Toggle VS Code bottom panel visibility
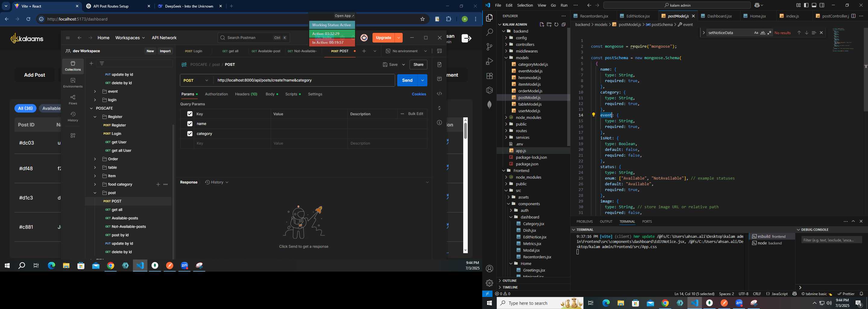Image resolution: width=868 pixels, height=309 pixels. (814, 5)
